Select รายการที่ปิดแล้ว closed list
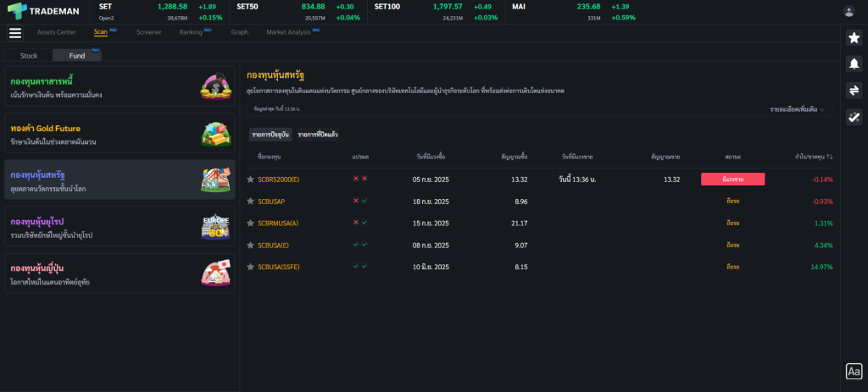Viewport: 868px width, 392px height. (x=317, y=135)
